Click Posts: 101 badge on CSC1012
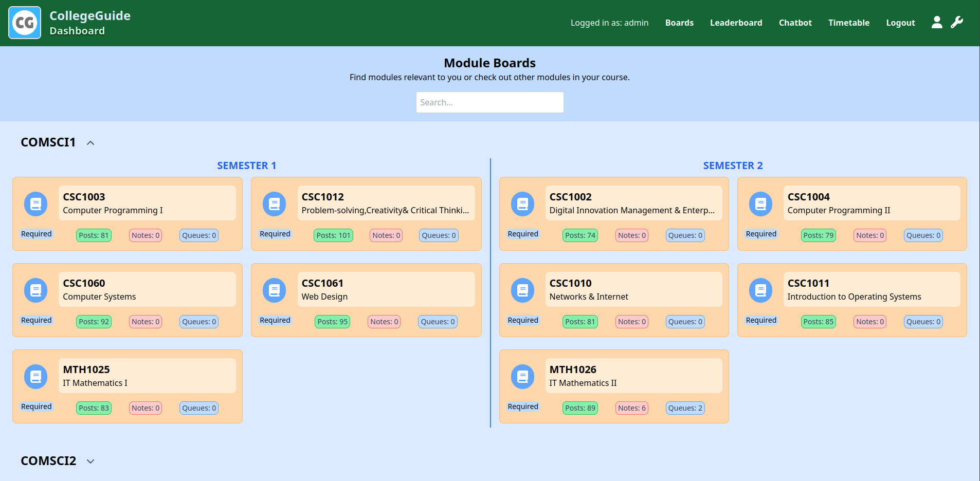 333,235
